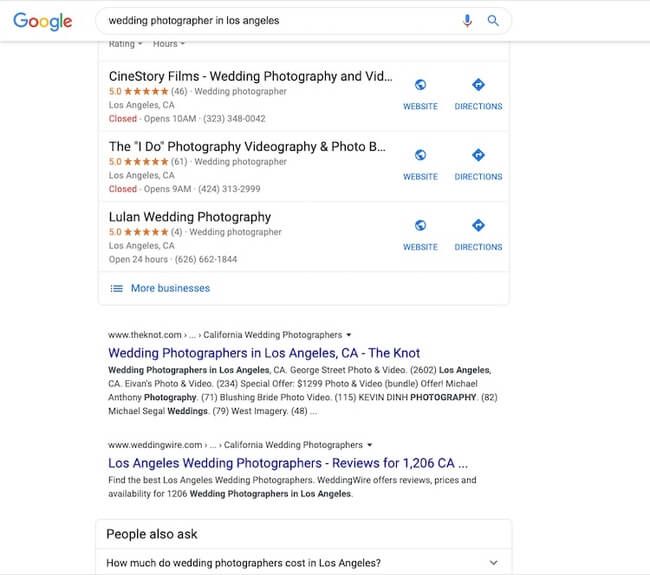This screenshot has height=575, width=650.
Task: Select Lulan Wedding Photography listing title
Action: pyautogui.click(x=190, y=216)
